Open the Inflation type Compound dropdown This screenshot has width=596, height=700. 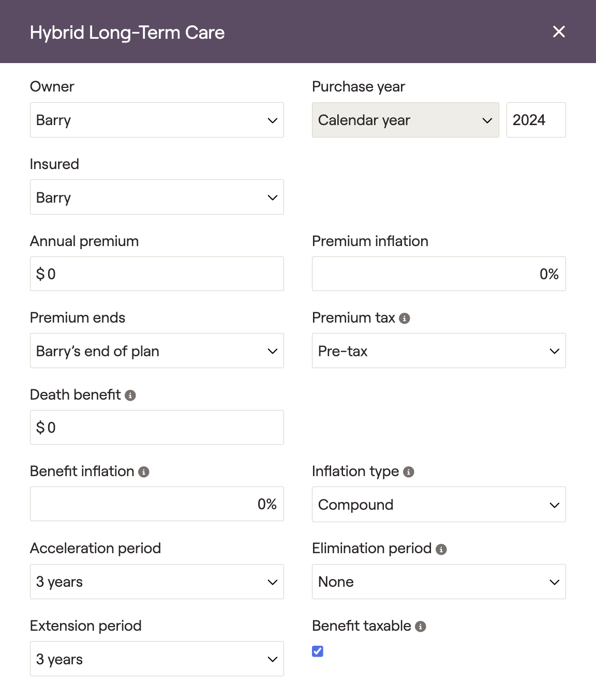point(439,505)
